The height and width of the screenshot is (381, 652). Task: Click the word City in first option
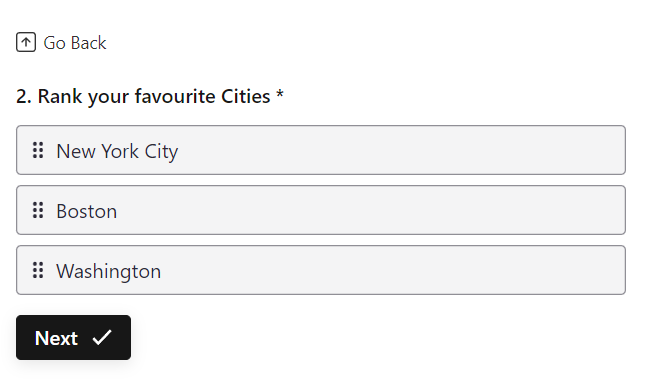161,152
